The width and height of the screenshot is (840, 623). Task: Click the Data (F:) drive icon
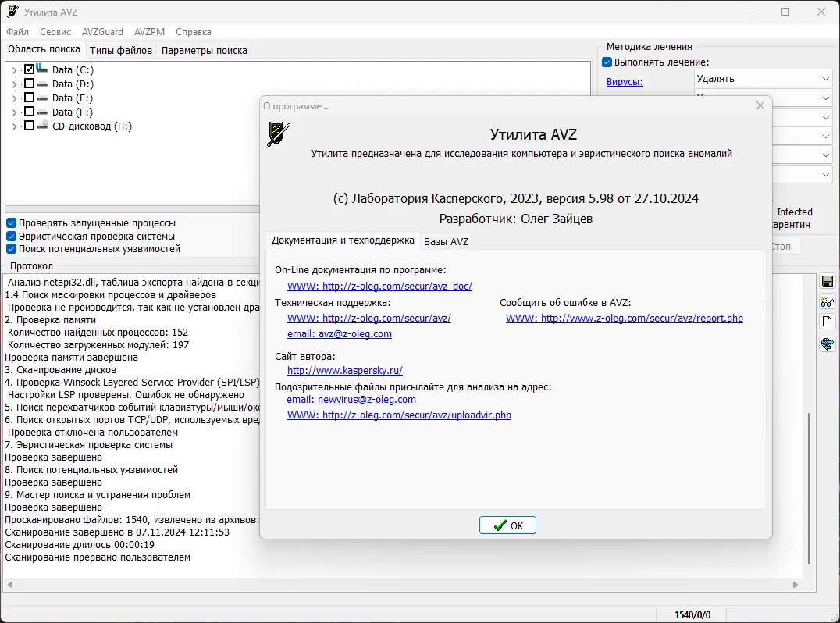[42, 112]
